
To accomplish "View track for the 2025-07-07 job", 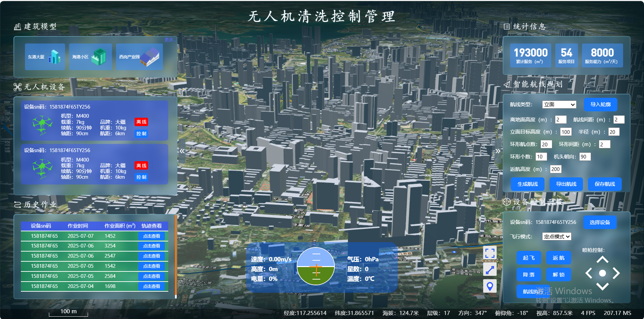I will point(151,236).
